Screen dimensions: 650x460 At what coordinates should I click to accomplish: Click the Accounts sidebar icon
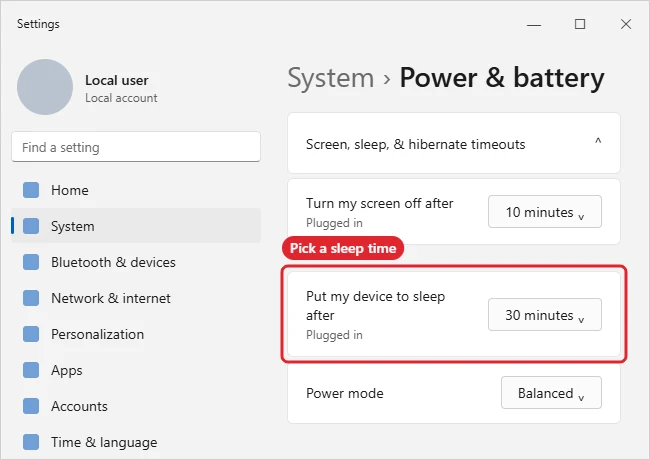(31, 407)
